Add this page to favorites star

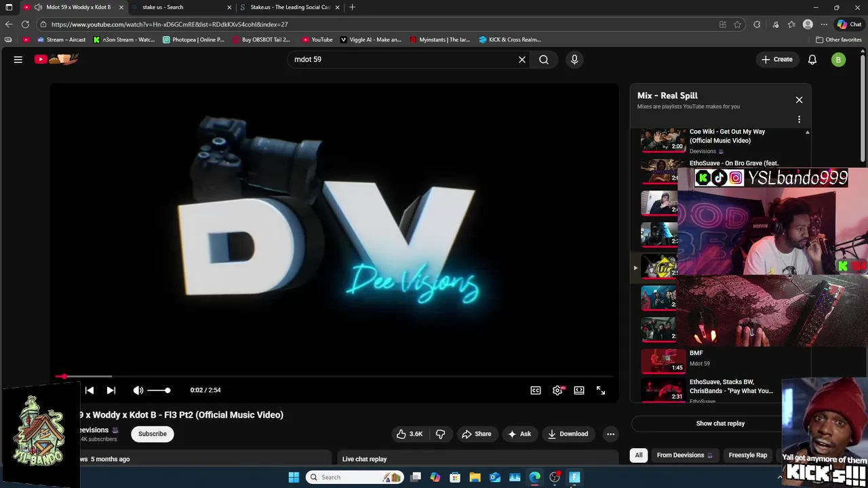tap(737, 24)
